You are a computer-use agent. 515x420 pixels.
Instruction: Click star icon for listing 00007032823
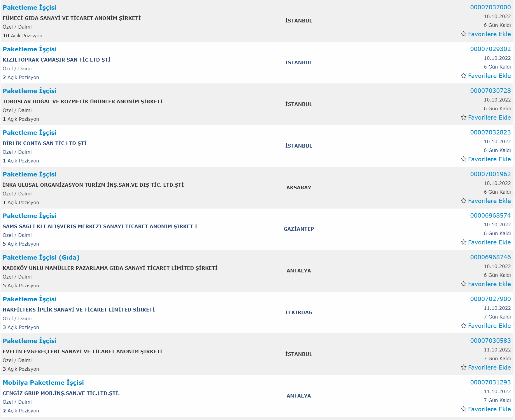(x=463, y=159)
